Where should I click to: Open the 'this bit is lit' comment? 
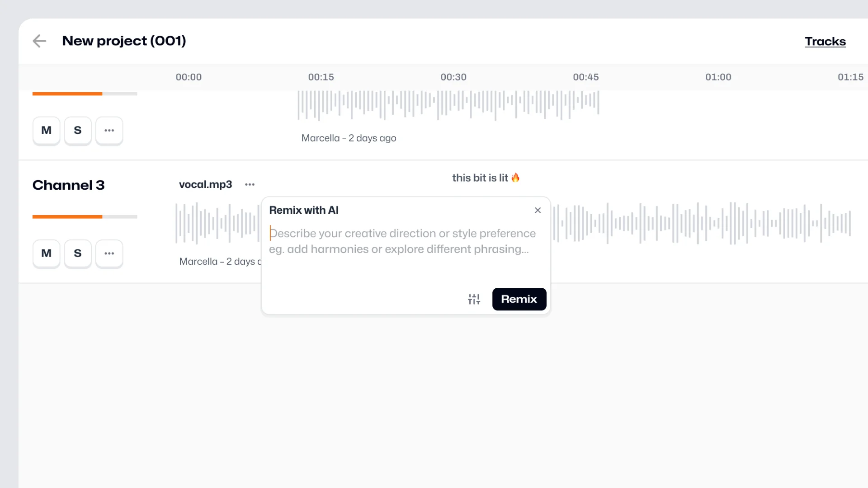[x=485, y=178]
